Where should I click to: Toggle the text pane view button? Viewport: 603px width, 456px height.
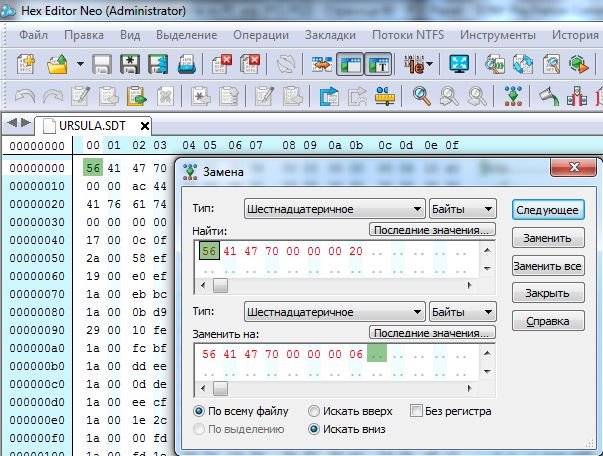378,64
